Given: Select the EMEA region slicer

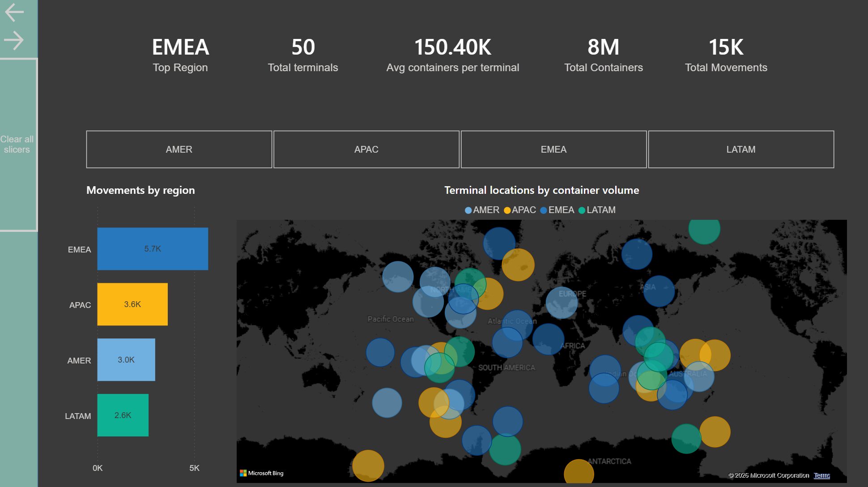Looking at the screenshot, I should point(553,150).
